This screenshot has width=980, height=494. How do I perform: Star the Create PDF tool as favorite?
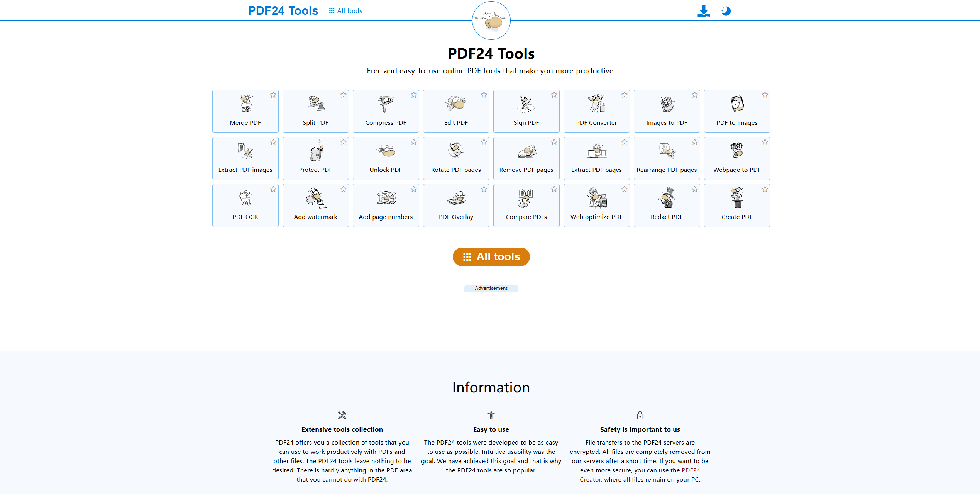[x=765, y=189]
